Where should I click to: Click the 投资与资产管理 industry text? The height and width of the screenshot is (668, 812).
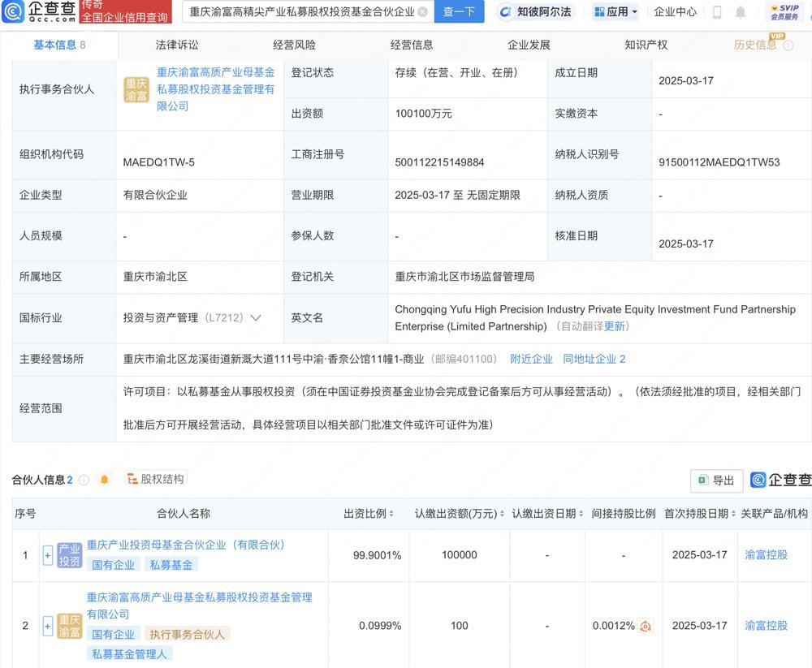(x=161, y=317)
